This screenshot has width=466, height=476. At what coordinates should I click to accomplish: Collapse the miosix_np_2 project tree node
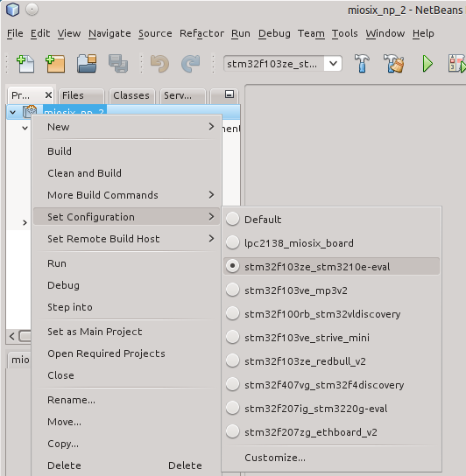coord(13,112)
